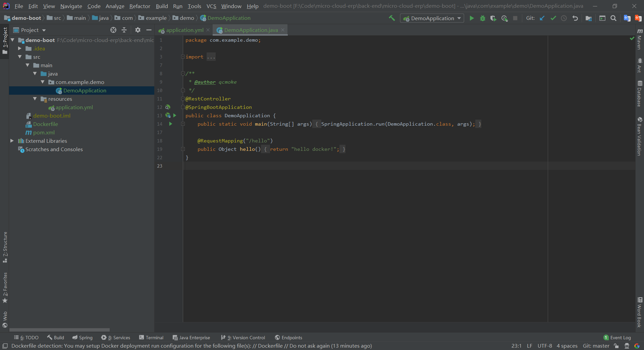Image resolution: width=644 pixels, height=350 pixels.
Task: Commit changes with Git green checkmark
Action: tap(553, 18)
